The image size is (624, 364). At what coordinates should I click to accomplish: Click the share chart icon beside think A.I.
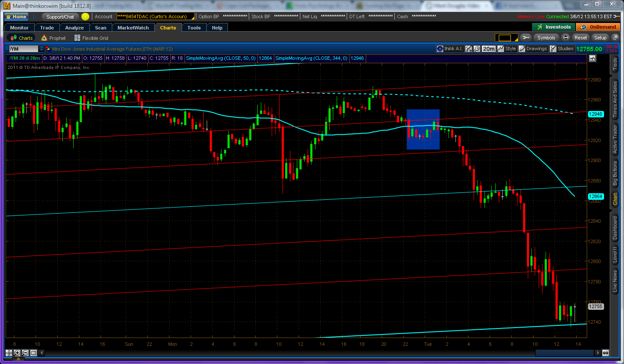[x=469, y=49]
